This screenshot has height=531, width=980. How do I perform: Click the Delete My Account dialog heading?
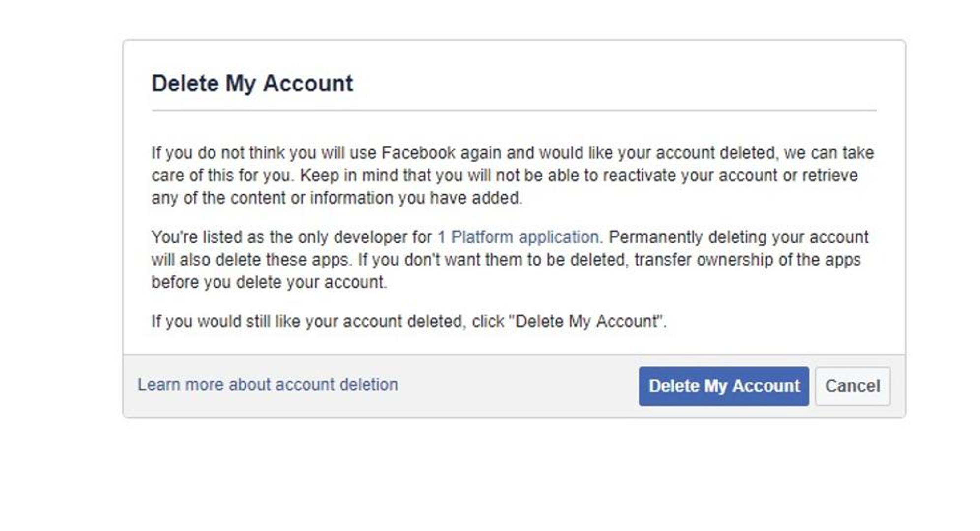pos(252,83)
